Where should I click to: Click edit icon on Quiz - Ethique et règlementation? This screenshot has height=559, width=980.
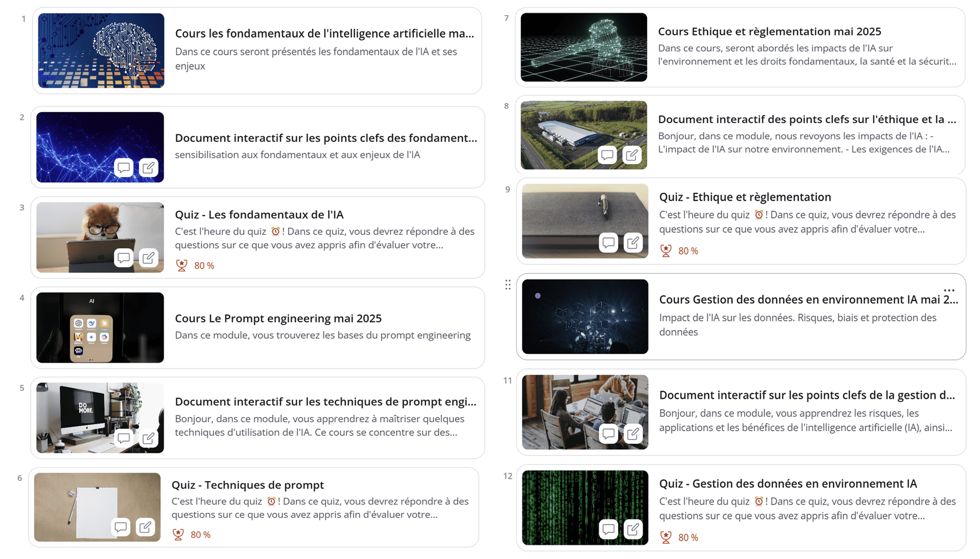633,243
